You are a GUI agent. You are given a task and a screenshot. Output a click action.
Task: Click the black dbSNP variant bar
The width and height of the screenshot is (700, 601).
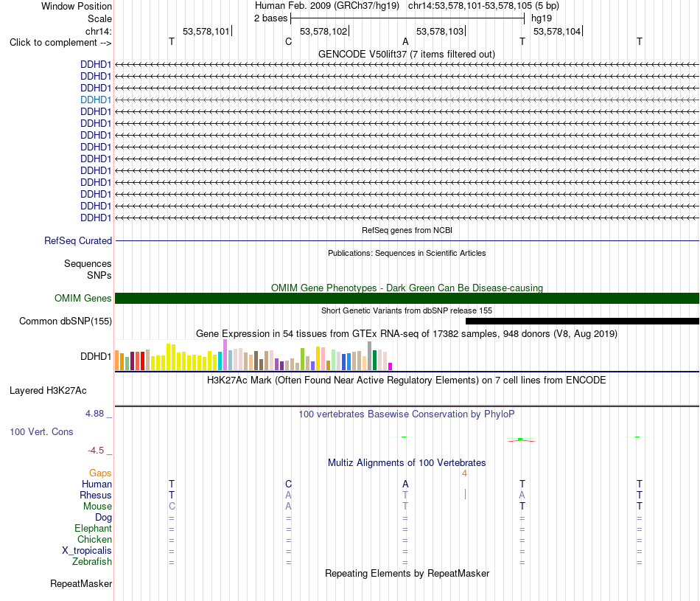(582, 321)
